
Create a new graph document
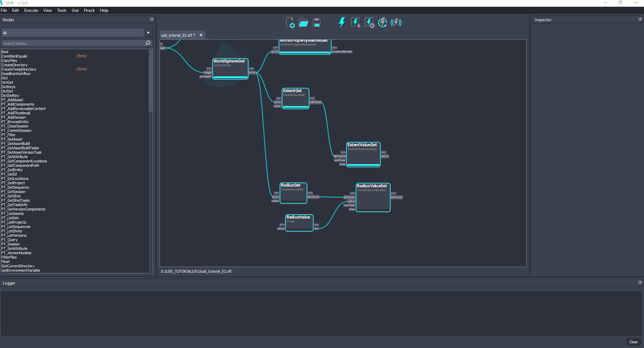[x=290, y=22]
